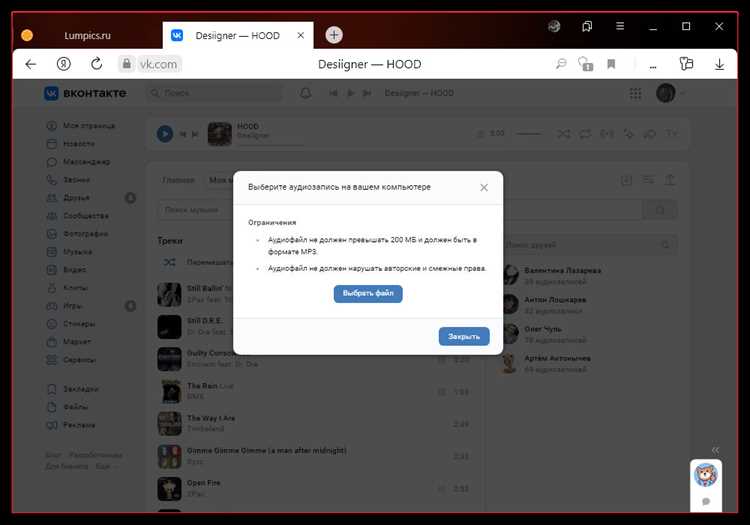Collapse the side panel with double chevron

[715, 450]
